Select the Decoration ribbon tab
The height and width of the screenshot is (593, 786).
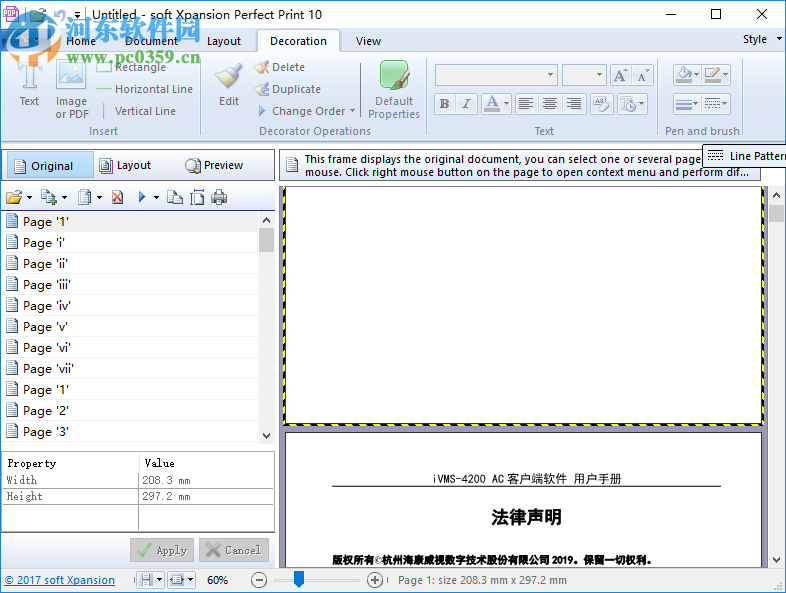298,41
